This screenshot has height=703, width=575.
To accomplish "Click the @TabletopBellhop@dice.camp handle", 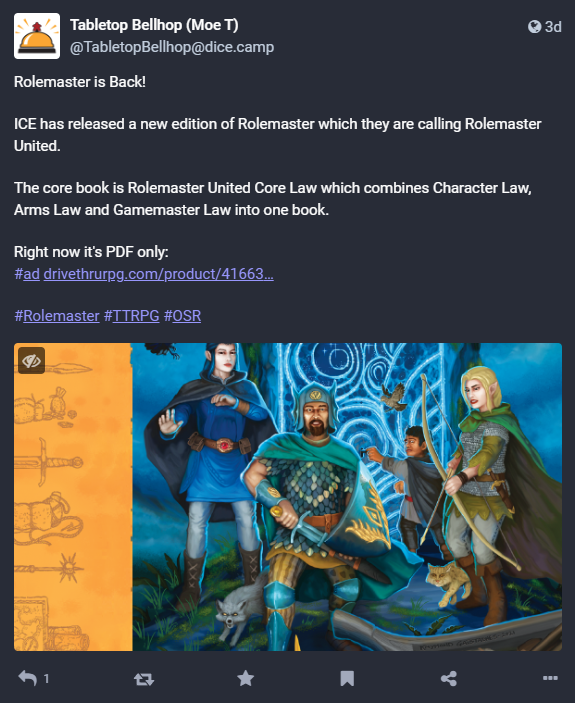I will click(172, 47).
